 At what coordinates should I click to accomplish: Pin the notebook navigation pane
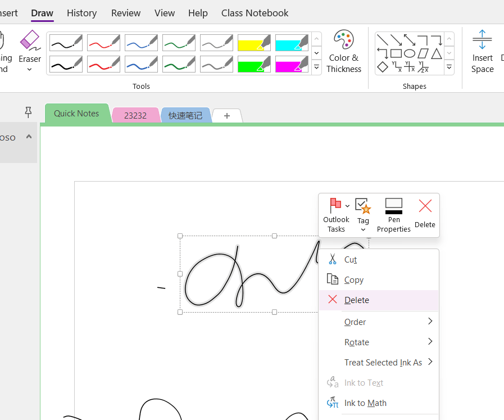[x=28, y=112]
